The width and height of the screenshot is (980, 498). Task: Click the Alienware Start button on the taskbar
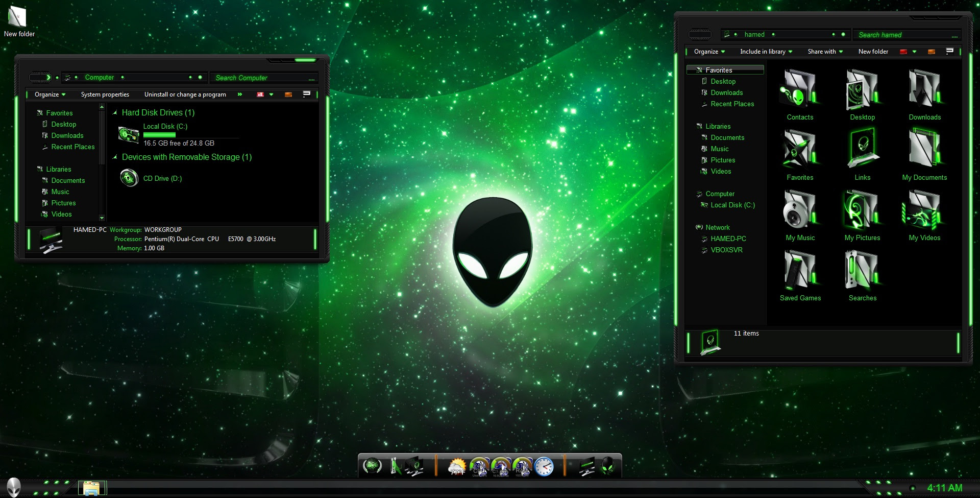point(14,487)
